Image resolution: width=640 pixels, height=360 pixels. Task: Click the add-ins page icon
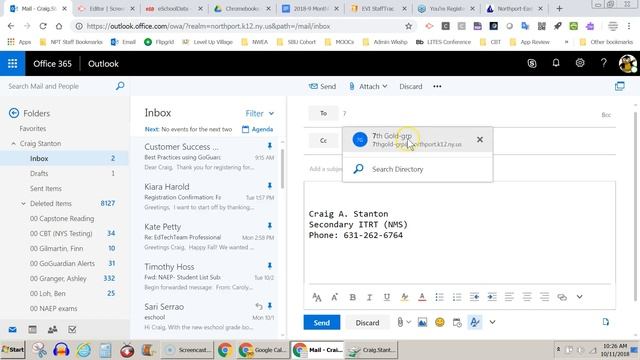606,322
